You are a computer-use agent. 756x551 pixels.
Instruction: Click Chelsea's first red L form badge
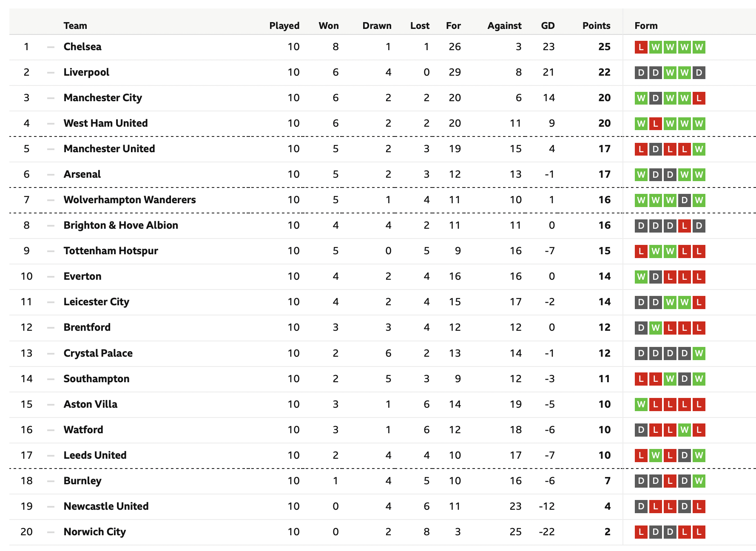pos(641,47)
